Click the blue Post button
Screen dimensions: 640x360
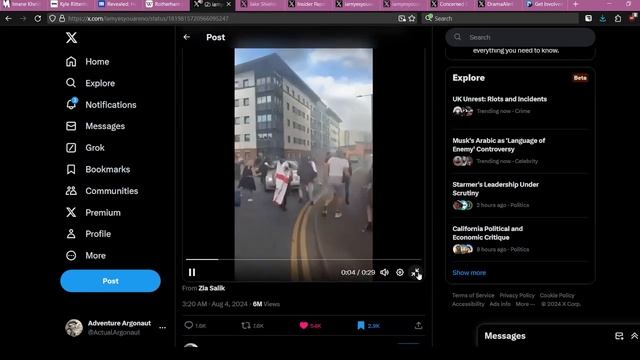(110, 281)
